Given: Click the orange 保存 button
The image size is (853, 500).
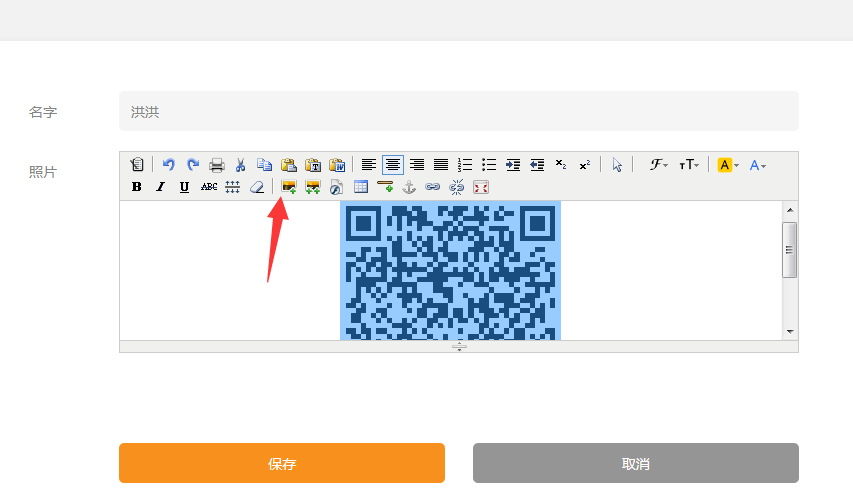Looking at the screenshot, I should (281, 464).
